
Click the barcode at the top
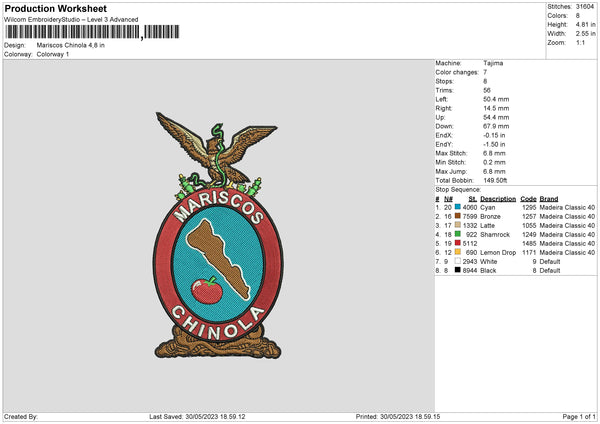(x=92, y=32)
